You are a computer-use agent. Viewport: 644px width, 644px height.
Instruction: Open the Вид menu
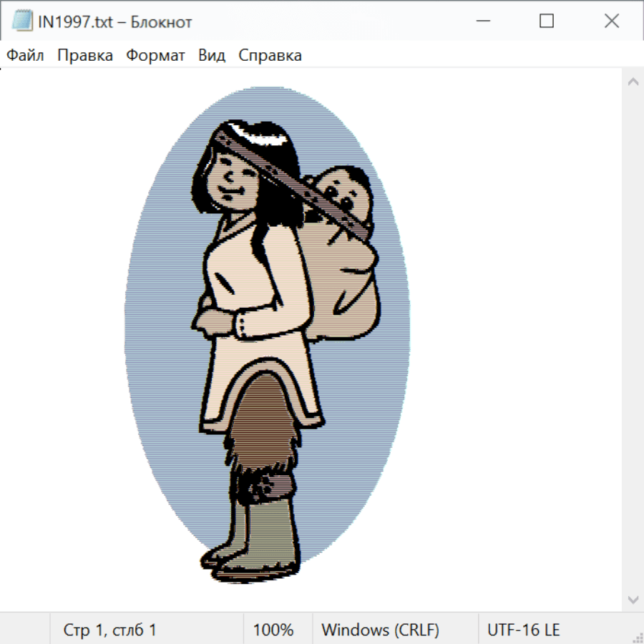212,56
